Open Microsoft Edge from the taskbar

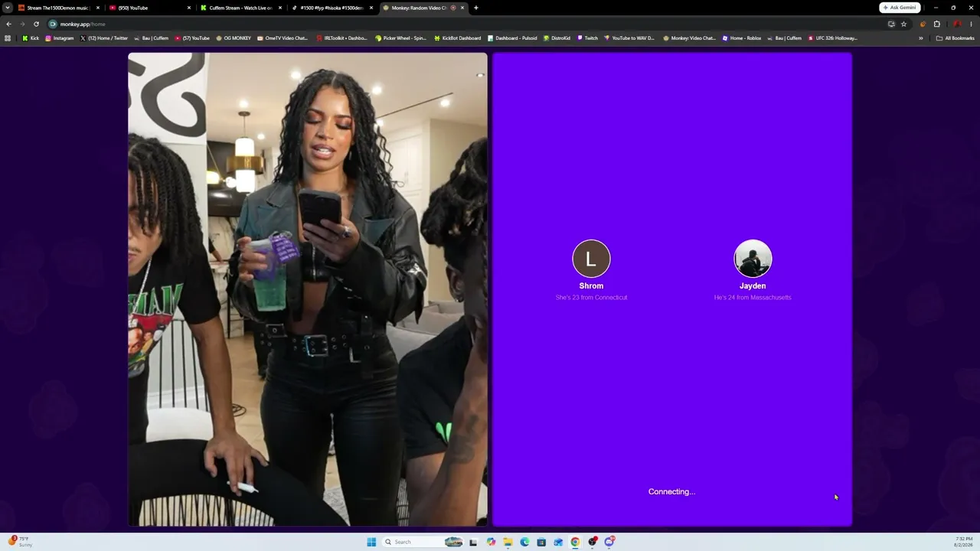click(524, 542)
